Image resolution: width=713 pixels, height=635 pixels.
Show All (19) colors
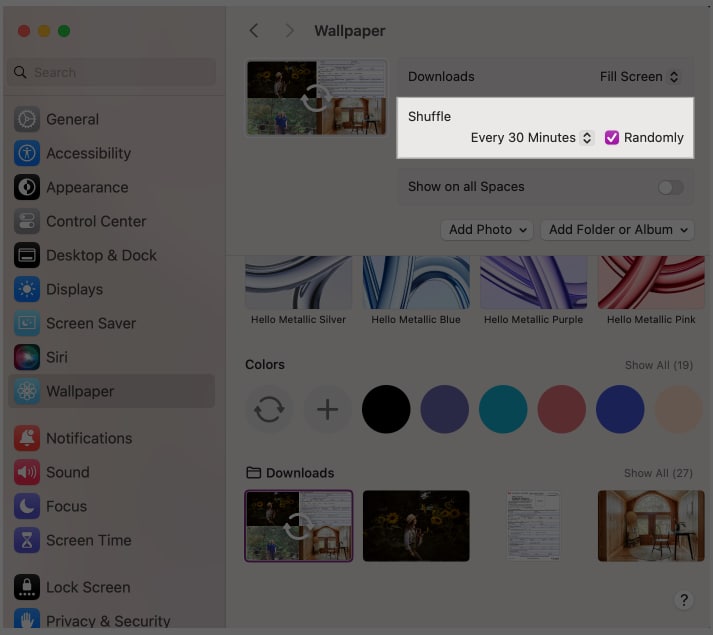[x=659, y=365]
